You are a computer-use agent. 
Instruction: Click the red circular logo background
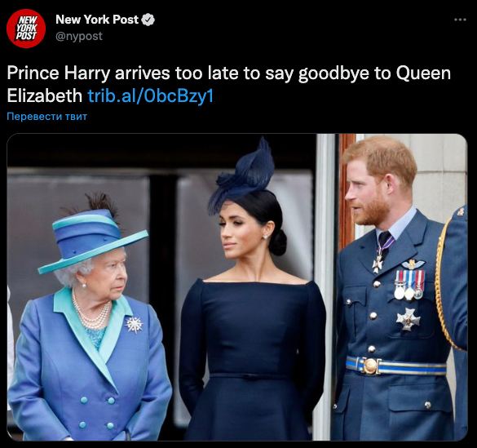tap(26, 29)
